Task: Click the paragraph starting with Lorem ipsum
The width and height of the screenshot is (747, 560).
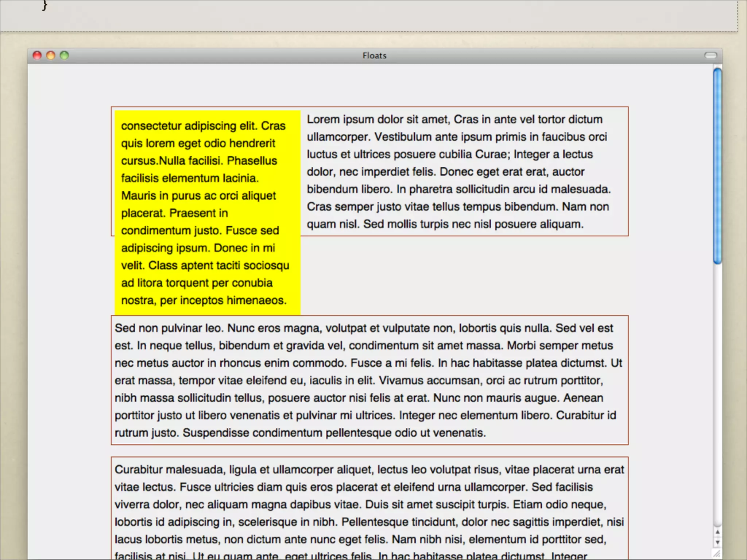Action: (458, 171)
